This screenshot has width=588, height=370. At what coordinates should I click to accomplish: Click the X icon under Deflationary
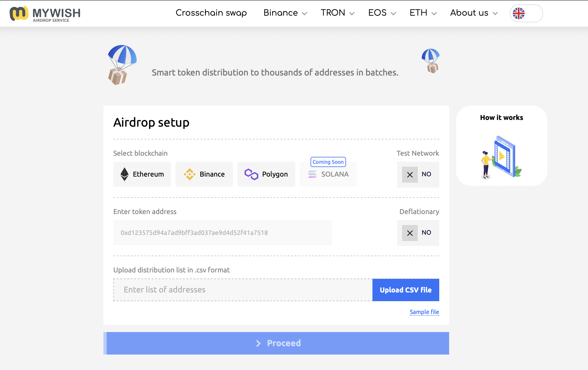point(410,233)
